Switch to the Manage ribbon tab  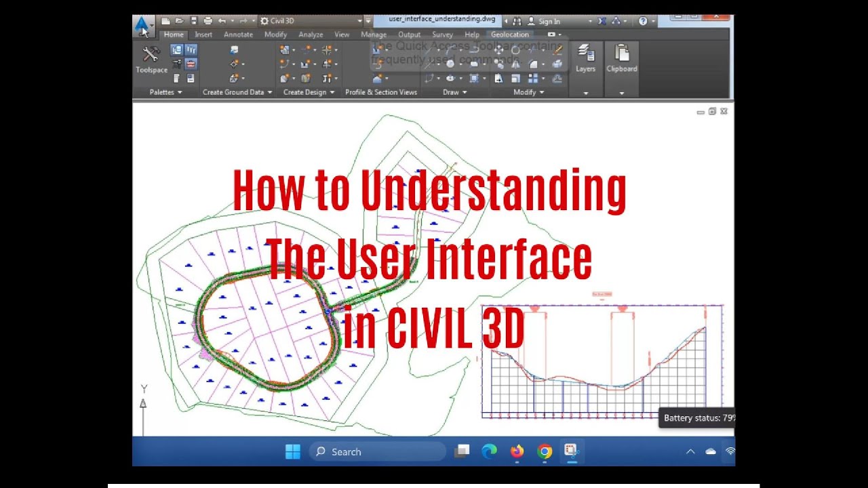374,35
